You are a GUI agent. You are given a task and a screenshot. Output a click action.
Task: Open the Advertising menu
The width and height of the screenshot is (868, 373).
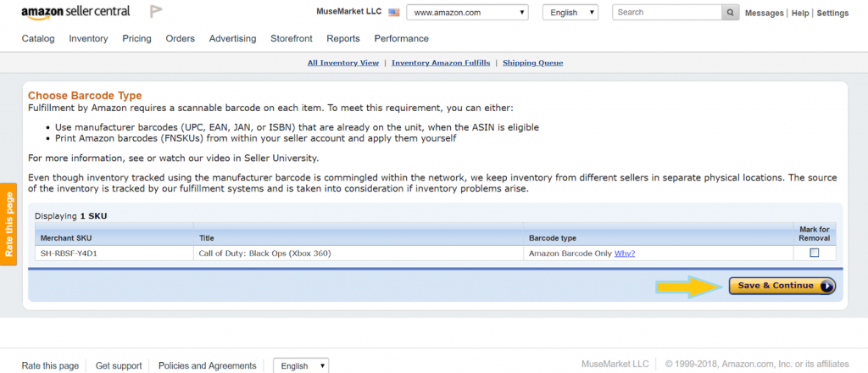(232, 38)
